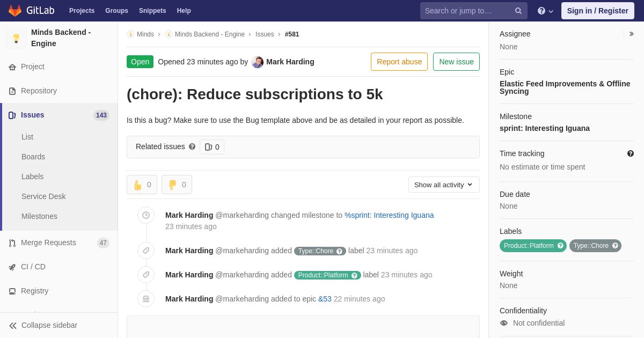
Task: Click the Sign in / Register button
Action: coord(598,11)
